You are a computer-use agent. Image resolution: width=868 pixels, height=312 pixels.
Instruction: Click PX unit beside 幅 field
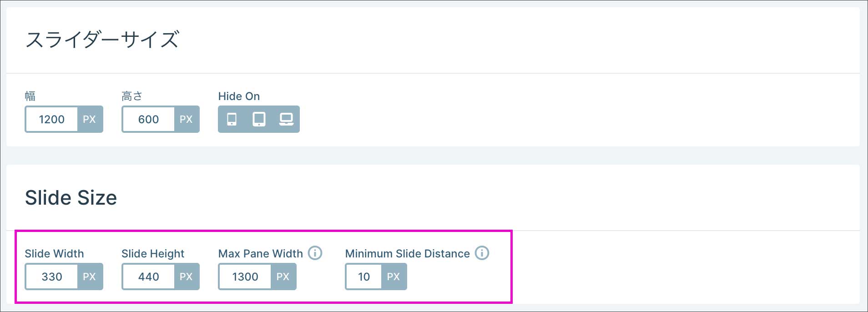click(x=90, y=119)
